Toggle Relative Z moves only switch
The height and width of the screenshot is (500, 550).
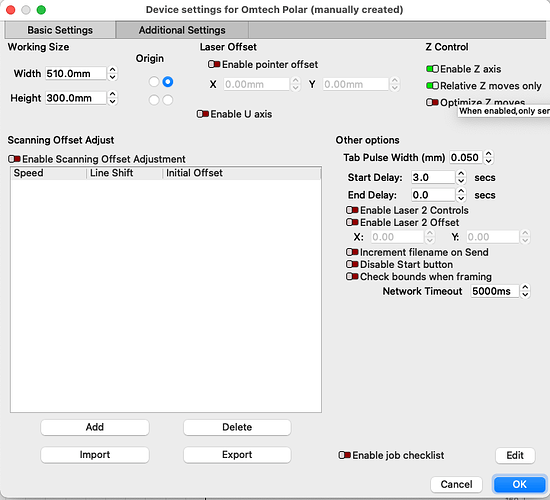[432, 86]
